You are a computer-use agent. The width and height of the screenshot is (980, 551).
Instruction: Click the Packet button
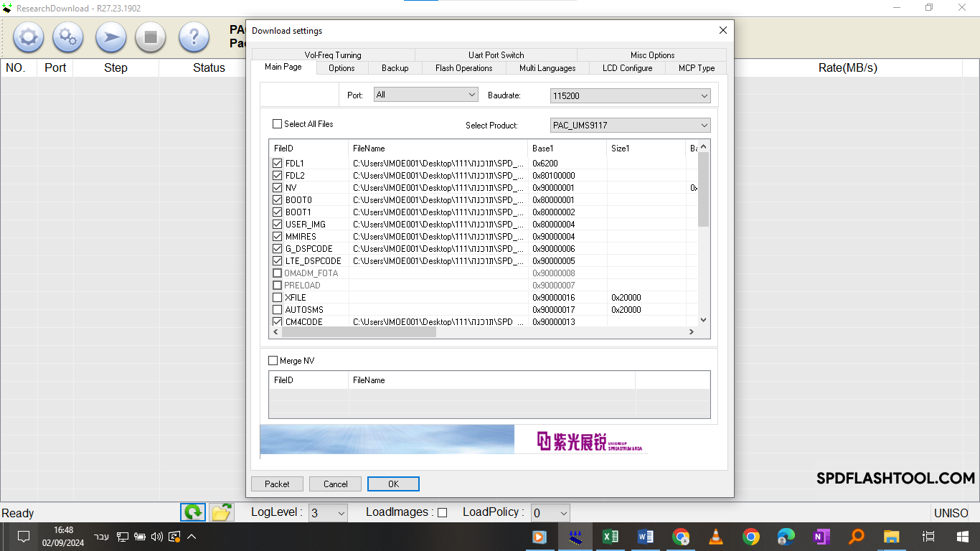click(277, 484)
